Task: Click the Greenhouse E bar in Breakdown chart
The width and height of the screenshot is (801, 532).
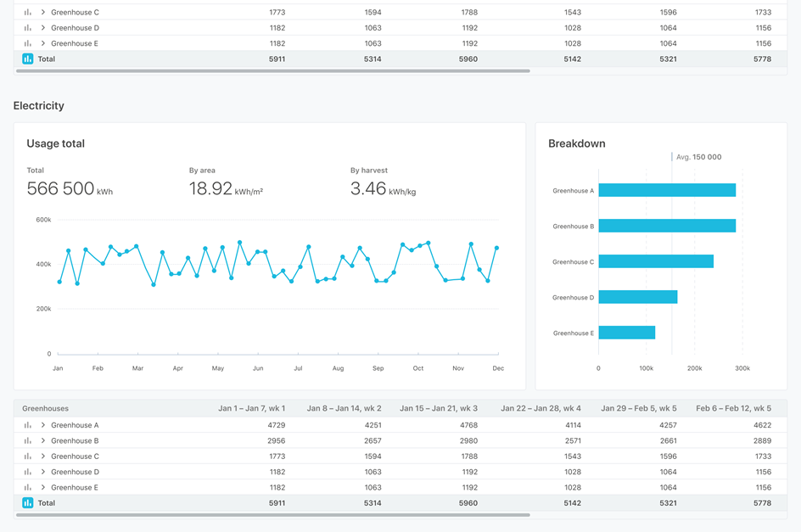Action: coord(626,333)
